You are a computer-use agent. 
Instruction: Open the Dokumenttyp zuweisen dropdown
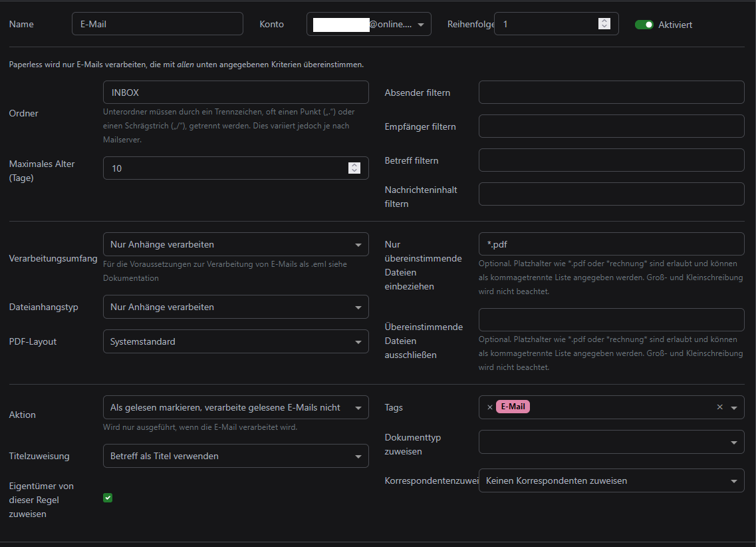click(x=611, y=441)
